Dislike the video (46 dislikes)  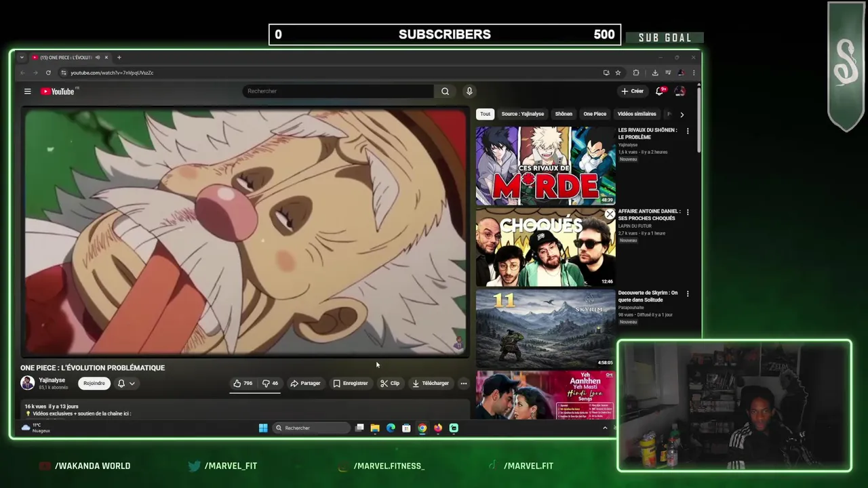270,384
